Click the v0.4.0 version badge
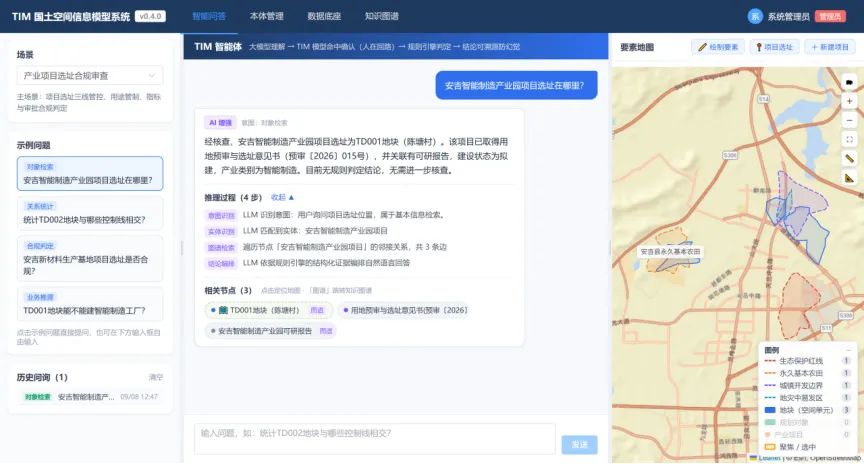This screenshot has width=864, height=464. 150,17
